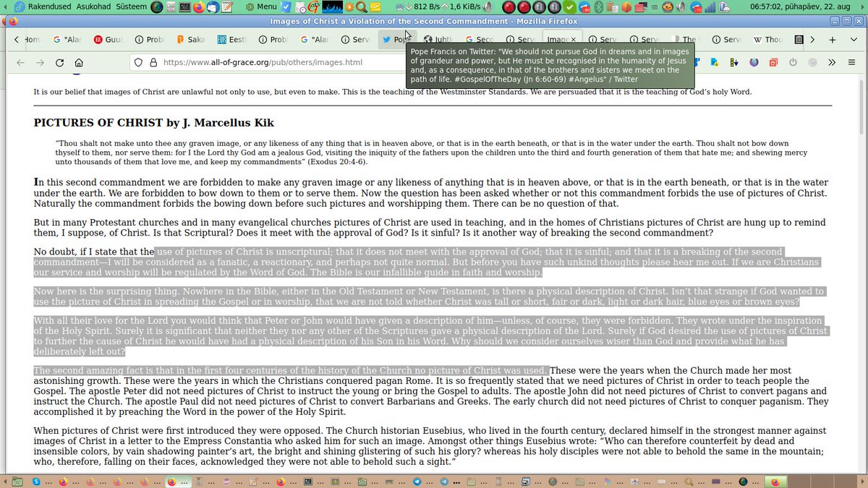Click the green checkmark tray icon
This screenshot has width=868, height=488.
point(569,7)
